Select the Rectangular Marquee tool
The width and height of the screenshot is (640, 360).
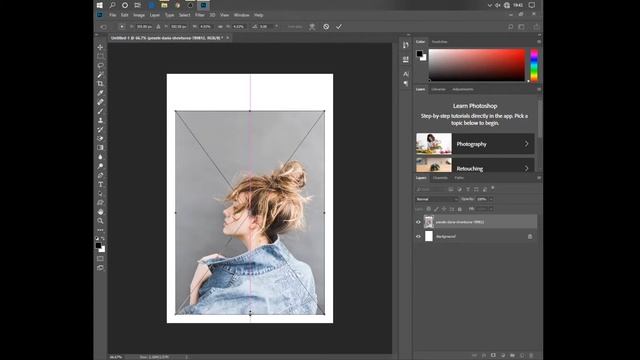100,56
